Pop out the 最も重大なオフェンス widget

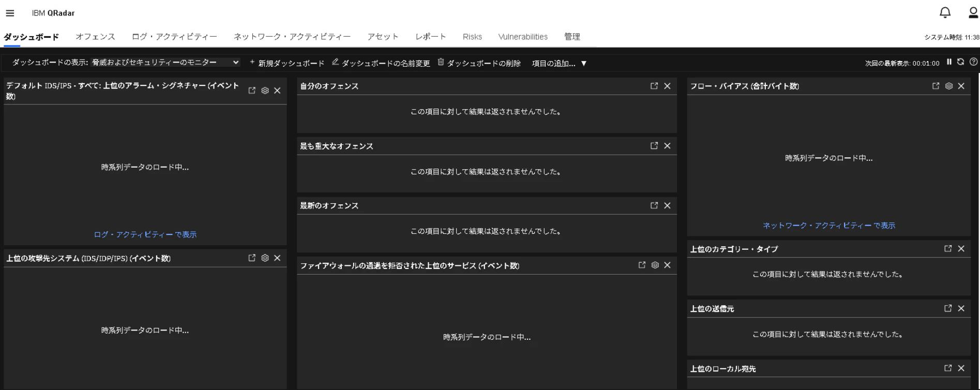tap(654, 146)
